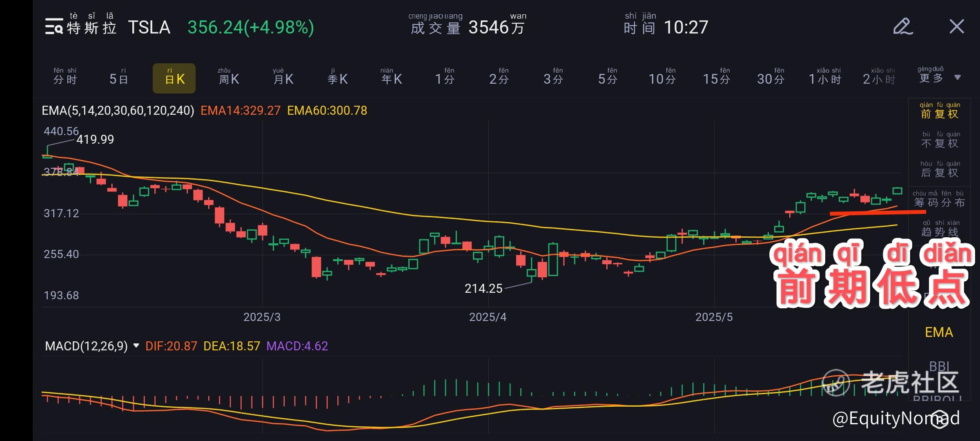Select the EMA indicator in sidebar
This screenshot has width=980, height=441.
tap(939, 332)
